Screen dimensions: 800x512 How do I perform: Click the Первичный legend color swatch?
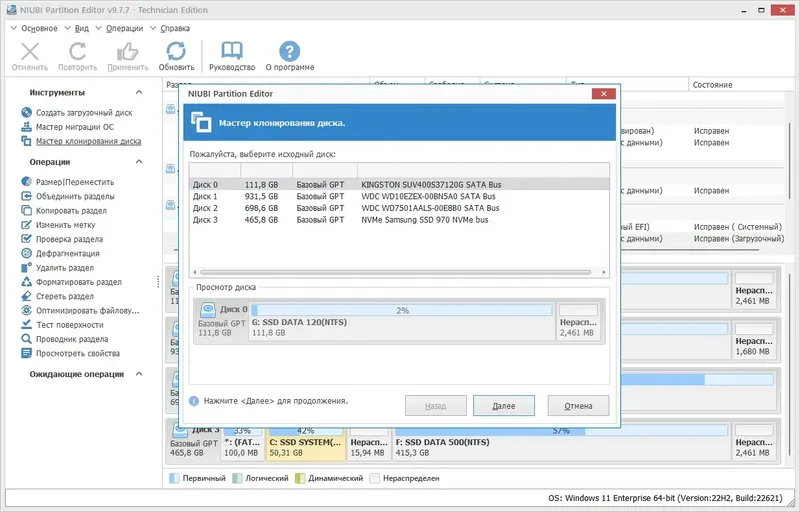point(174,478)
